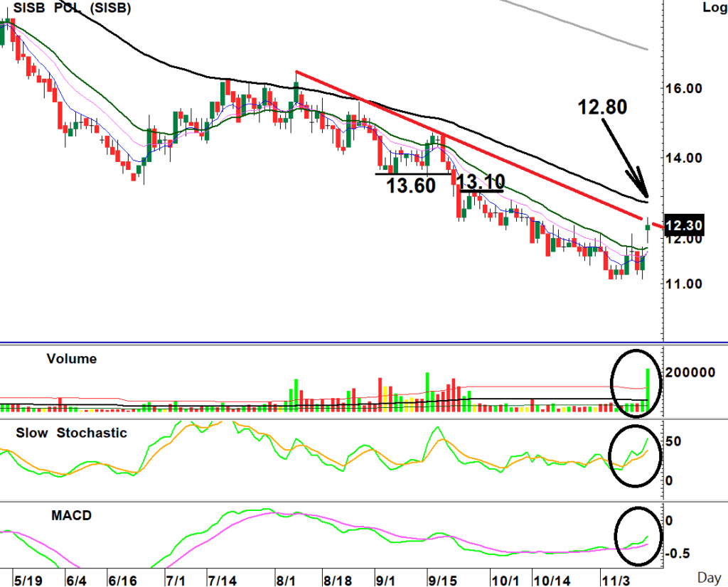Select the 200000 volume axis label
The image size is (728, 587).
point(691,371)
